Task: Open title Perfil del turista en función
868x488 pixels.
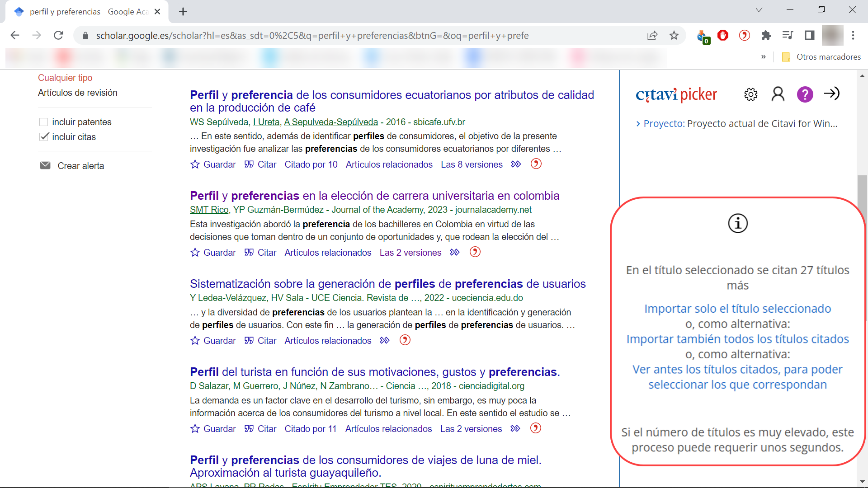Action: [375, 372]
